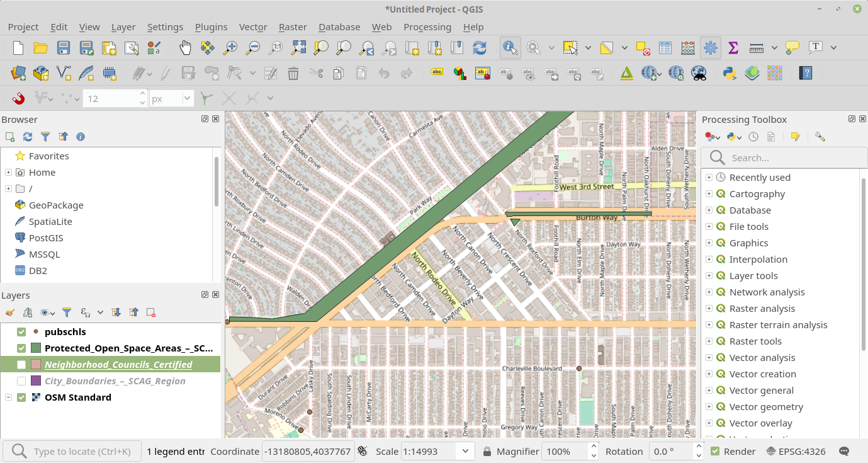Open the Processing menu

427,27
